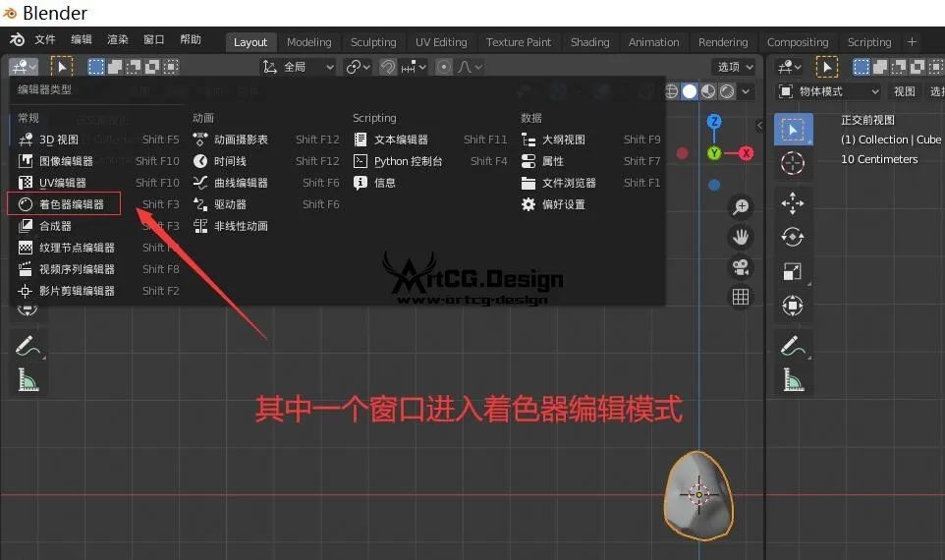Open the 编辑 menu
The height and width of the screenshot is (560, 945).
pyautogui.click(x=82, y=39)
